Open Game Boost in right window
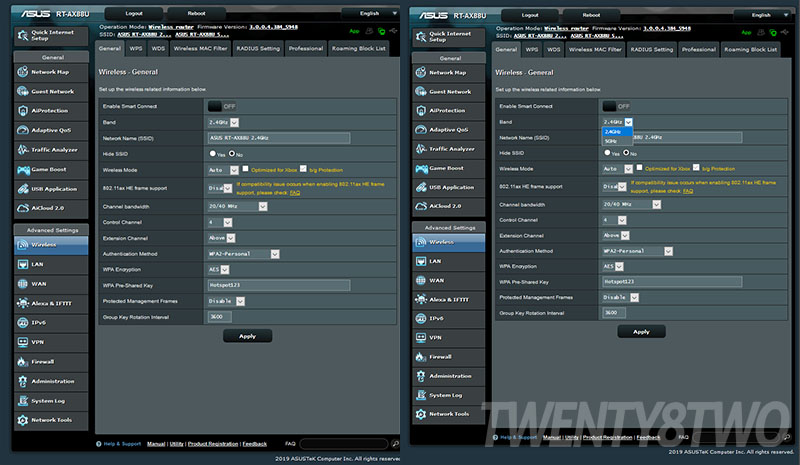800x465 pixels. coord(448,168)
